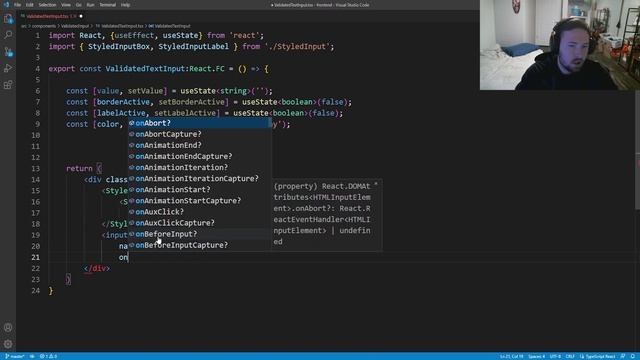Click the Ln 21 cursor position in status bar
The width and height of the screenshot is (640, 360).
[x=511, y=356]
